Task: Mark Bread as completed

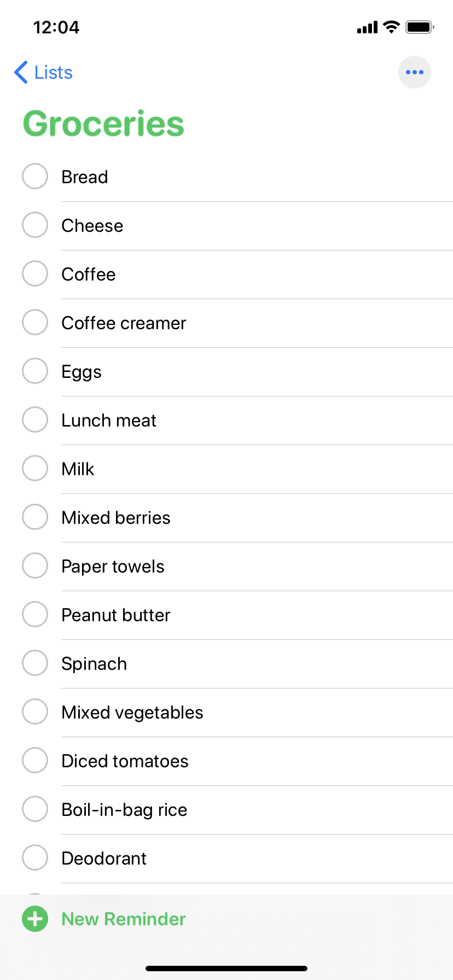Action: (x=35, y=176)
